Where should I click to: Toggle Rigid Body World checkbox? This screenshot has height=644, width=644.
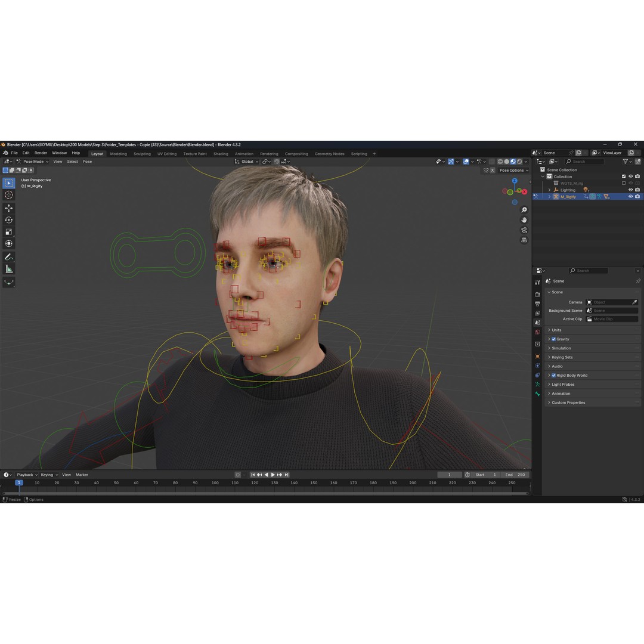pos(553,376)
